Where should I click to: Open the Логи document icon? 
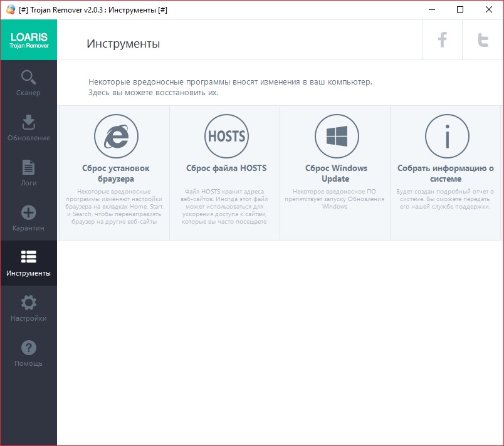29,167
